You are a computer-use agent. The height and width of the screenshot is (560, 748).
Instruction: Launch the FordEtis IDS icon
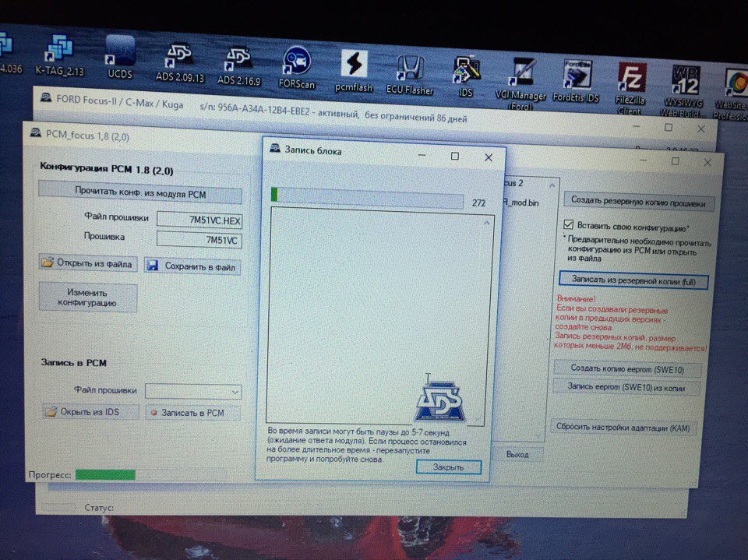576,81
